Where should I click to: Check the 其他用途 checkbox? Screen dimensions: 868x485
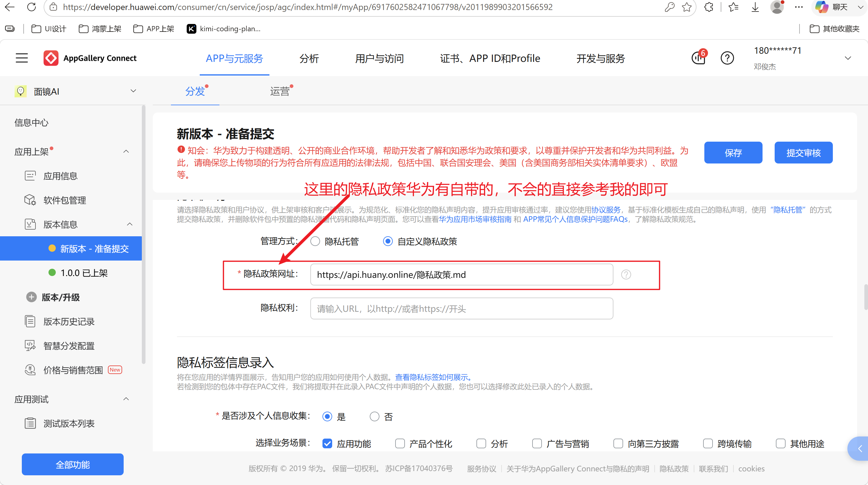point(781,443)
